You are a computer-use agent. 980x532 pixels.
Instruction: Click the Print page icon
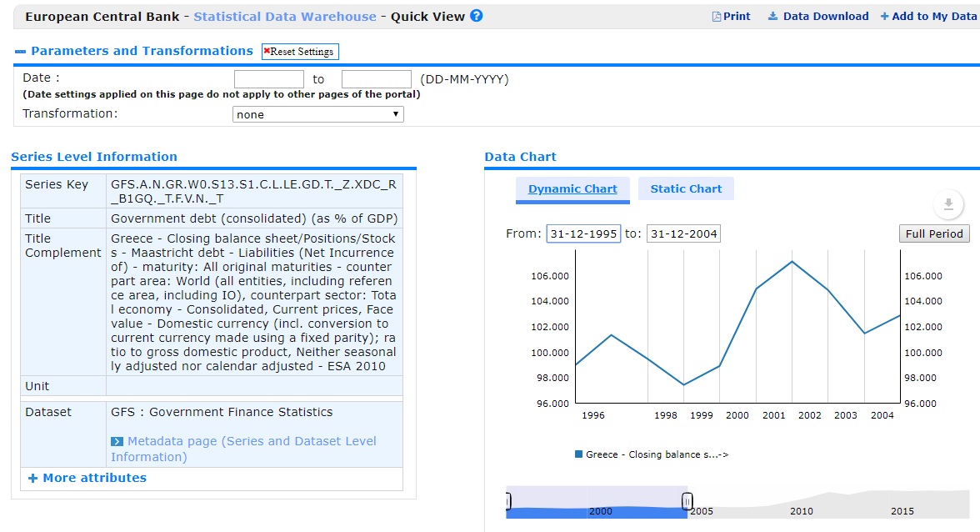point(717,16)
